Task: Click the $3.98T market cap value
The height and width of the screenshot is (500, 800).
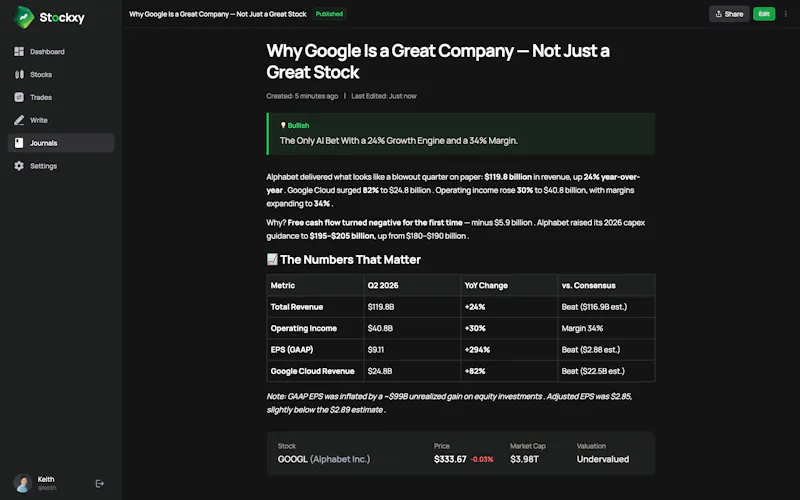Action: coord(524,459)
